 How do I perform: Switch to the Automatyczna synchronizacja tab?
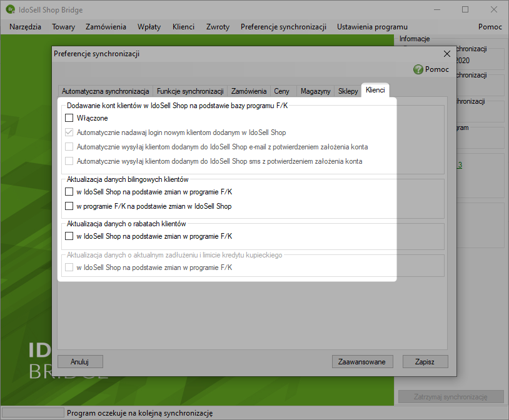[106, 91]
